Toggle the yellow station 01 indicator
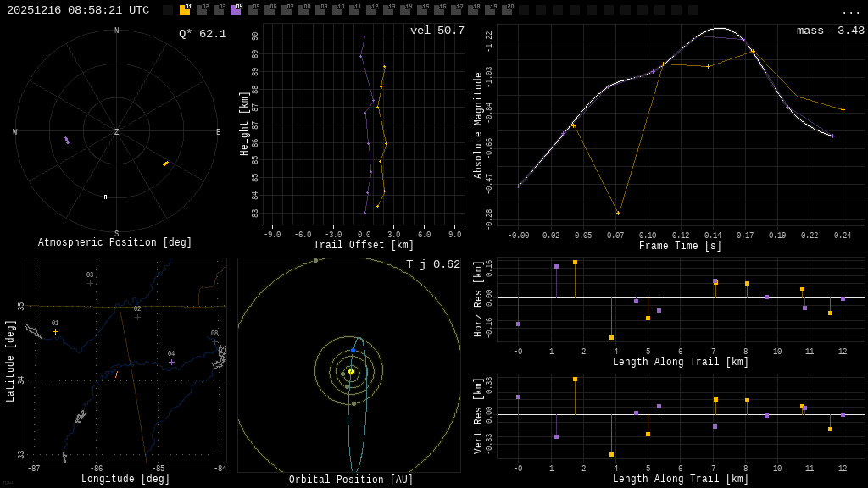This screenshot has height=488, width=868. click(185, 10)
